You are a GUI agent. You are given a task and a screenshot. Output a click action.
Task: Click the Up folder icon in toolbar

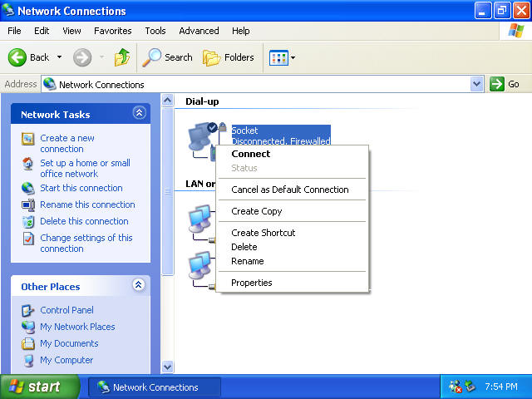(x=122, y=57)
